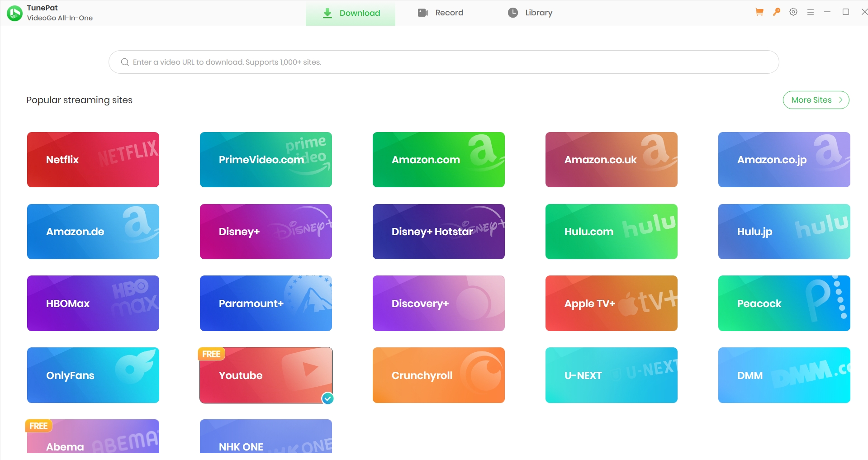The width and height of the screenshot is (868, 460).
Task: Open the hamburger menu icon
Action: click(x=810, y=12)
